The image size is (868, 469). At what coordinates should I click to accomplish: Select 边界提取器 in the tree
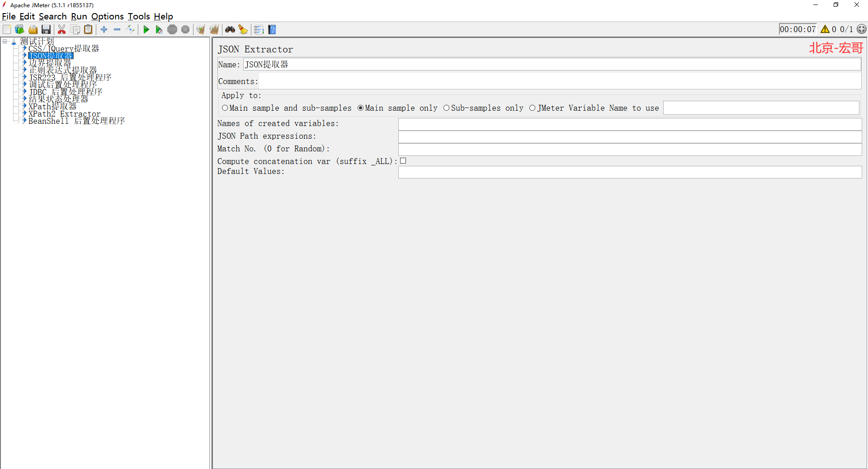50,63
